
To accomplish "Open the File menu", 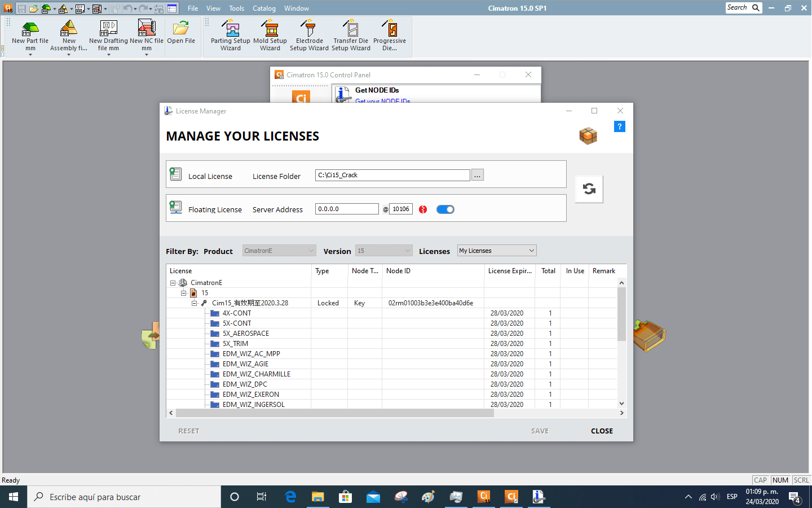I will (x=193, y=8).
